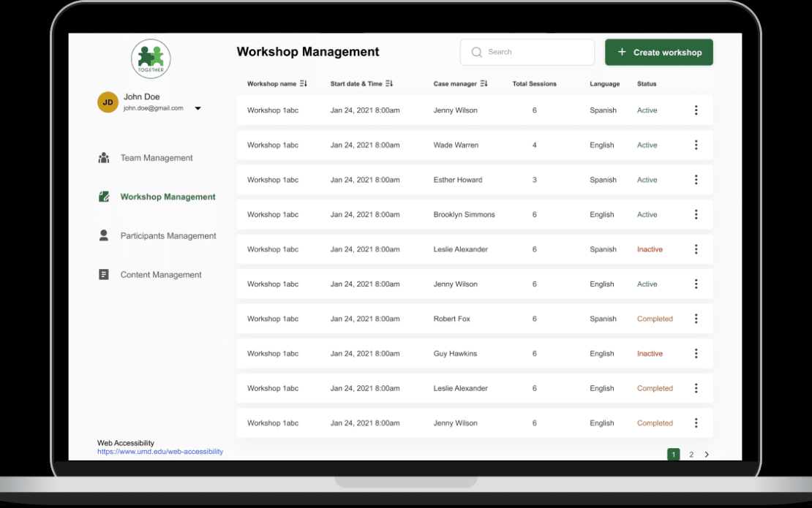Click Workshop 1abc in Wade Warren row
812x508 pixels.
coord(272,145)
